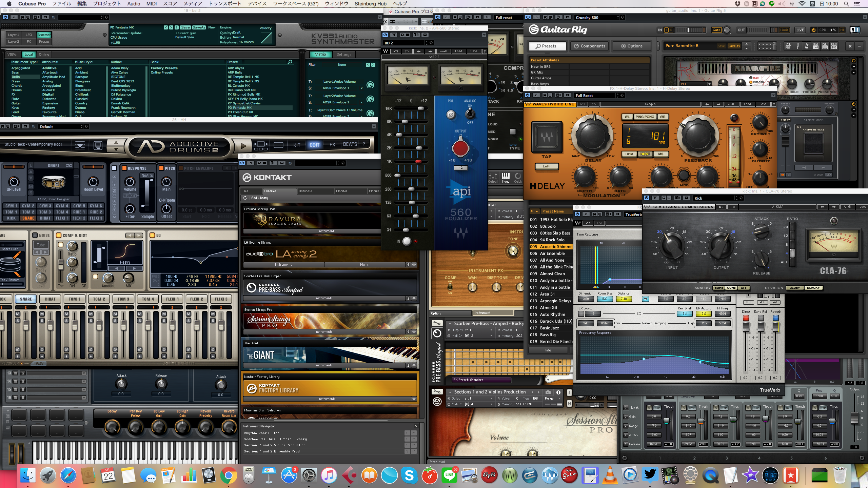Toggle Guitar Rig MSTR FX module
The image size is (868, 488).
coord(834,46)
